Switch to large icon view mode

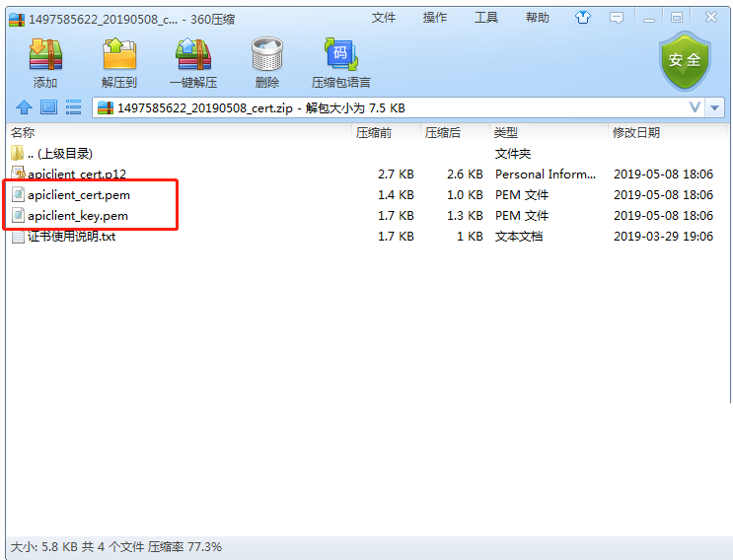tap(48, 107)
